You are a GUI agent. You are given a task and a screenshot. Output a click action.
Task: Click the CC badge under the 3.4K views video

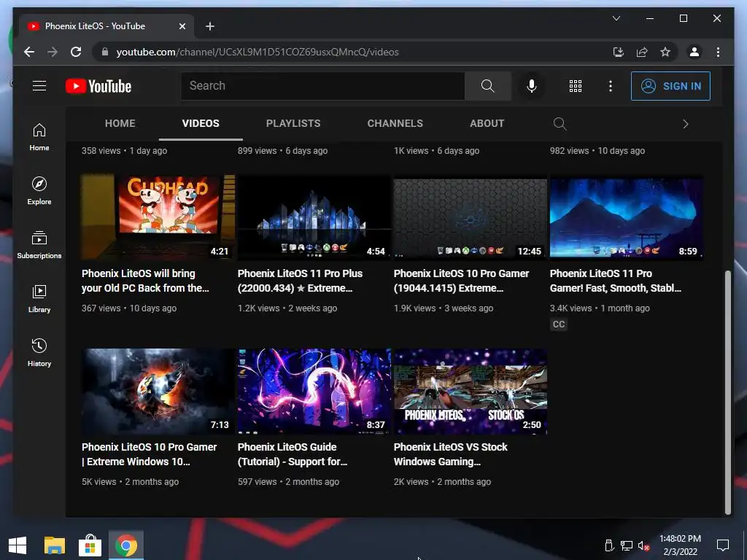click(558, 324)
